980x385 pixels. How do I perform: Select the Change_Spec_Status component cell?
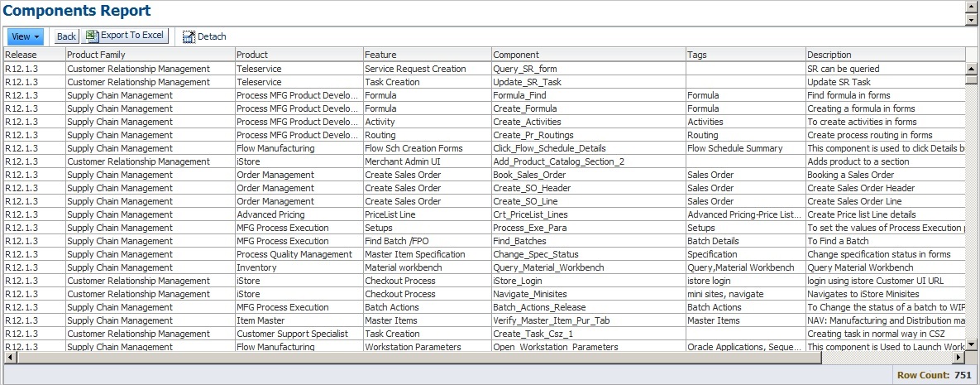coord(589,254)
